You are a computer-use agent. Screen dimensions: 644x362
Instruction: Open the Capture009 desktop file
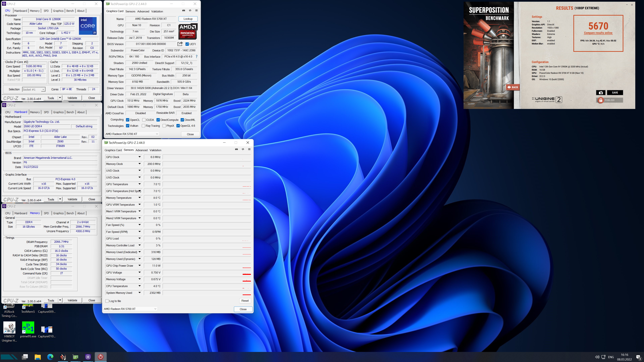[x=47, y=309]
